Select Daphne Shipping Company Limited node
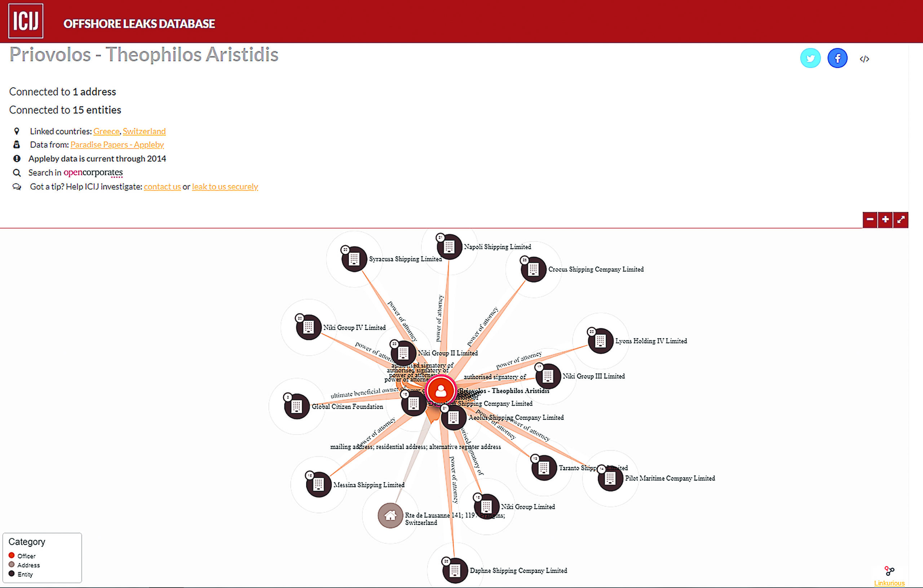 pos(455,570)
